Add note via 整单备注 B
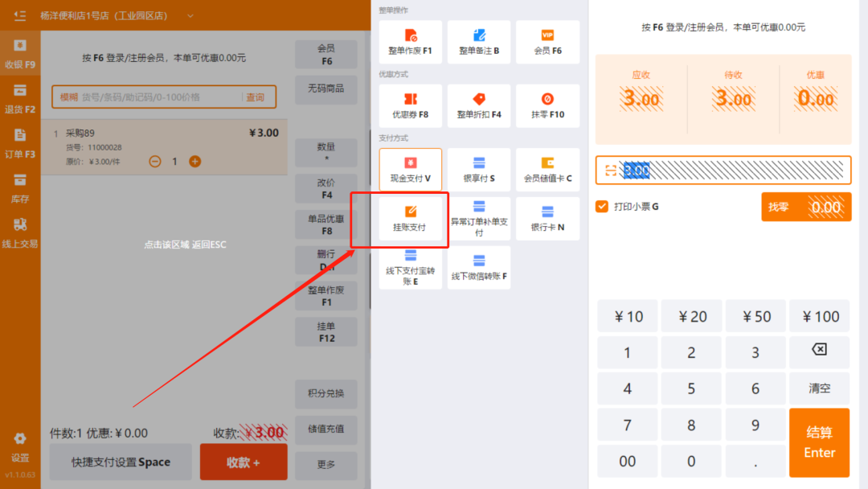Screen dimensions: 868x489 (x=479, y=42)
